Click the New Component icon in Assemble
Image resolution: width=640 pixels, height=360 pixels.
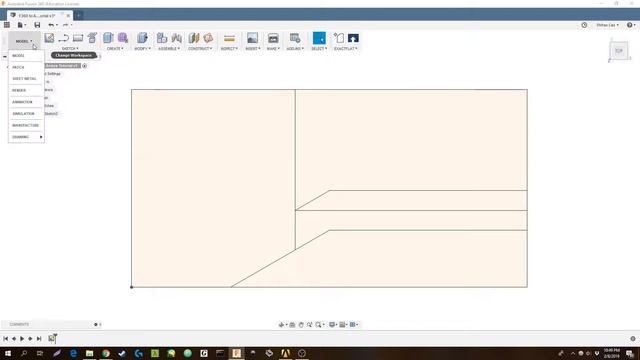[x=162, y=38]
